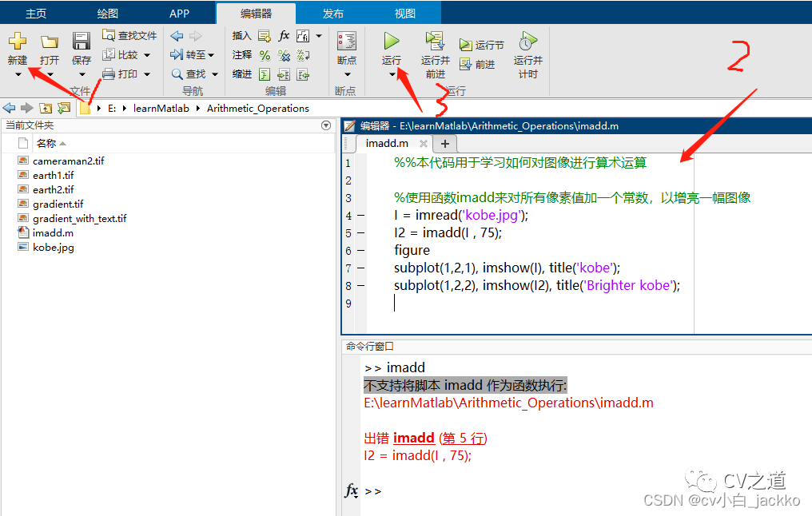The image size is (812, 516).
Task: Click the Run (运行) green arrow icon
Action: (391, 39)
